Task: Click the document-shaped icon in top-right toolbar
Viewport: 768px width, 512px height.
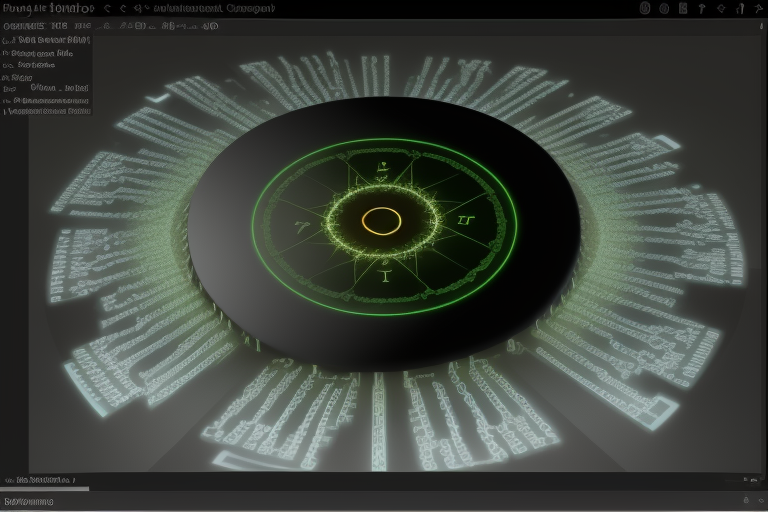Action: coord(683,8)
